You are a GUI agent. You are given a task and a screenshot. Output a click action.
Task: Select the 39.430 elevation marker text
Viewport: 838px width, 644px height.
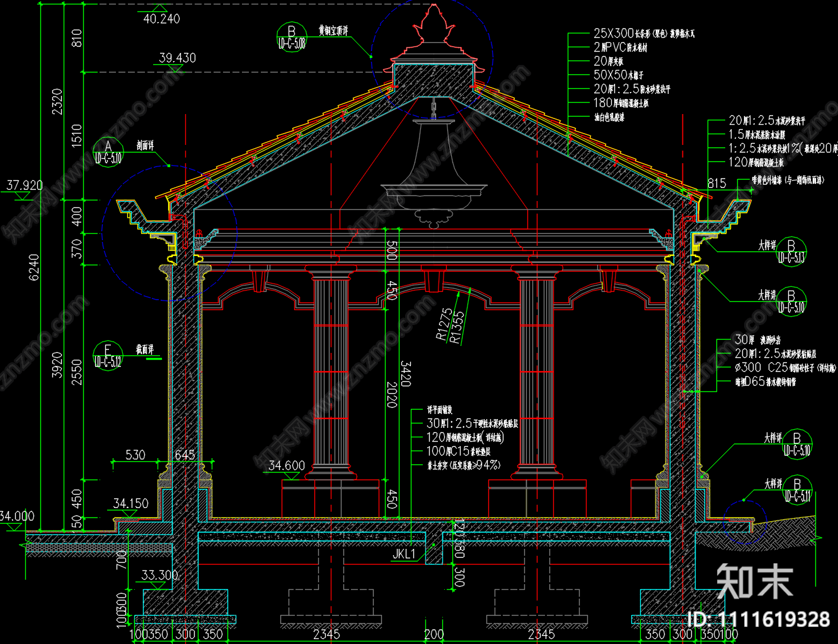177,58
